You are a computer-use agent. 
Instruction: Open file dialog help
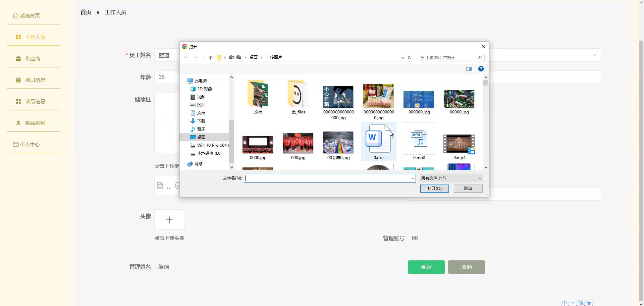tap(481, 69)
